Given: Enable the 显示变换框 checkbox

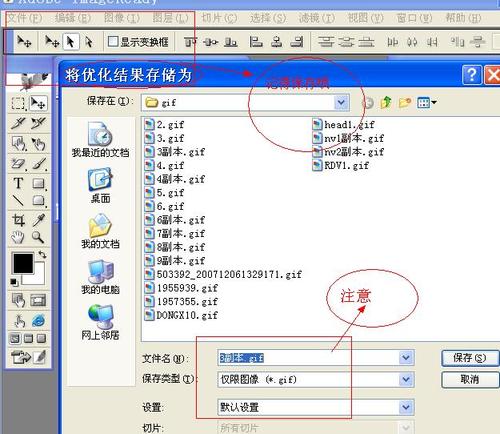Looking at the screenshot, I should click(113, 41).
